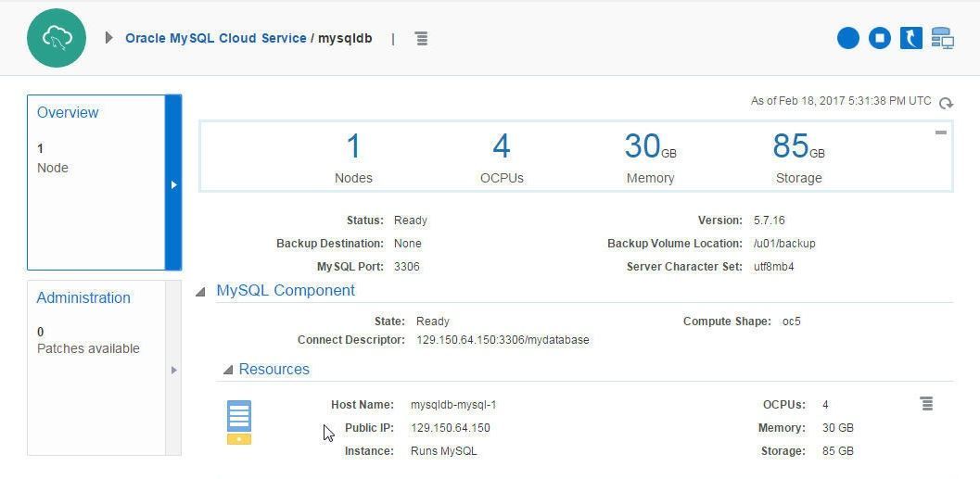
Task: Click the character set utf8mb4
Action: 774,267
